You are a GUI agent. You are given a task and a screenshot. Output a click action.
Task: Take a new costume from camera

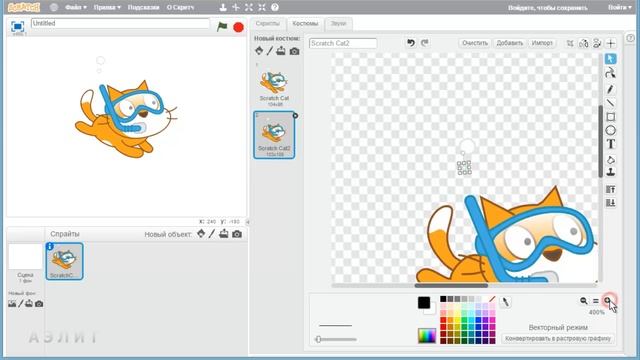[x=294, y=51]
